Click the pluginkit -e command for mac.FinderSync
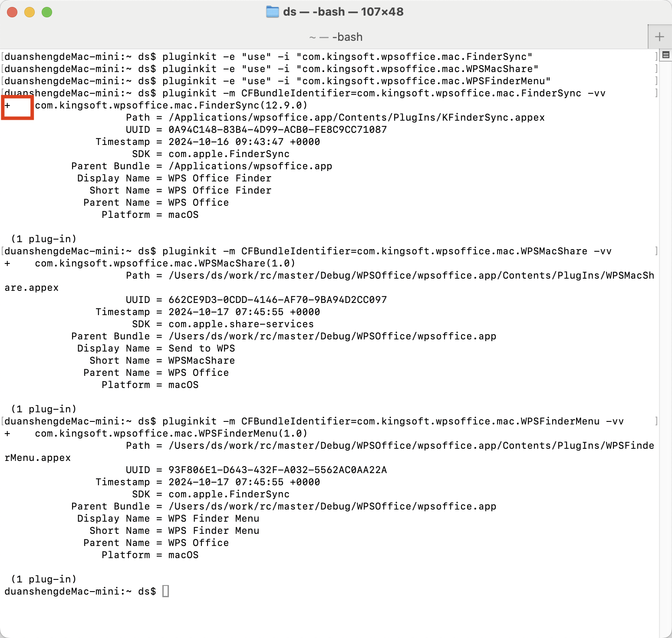Screen dimensions: 672x638 (347, 57)
